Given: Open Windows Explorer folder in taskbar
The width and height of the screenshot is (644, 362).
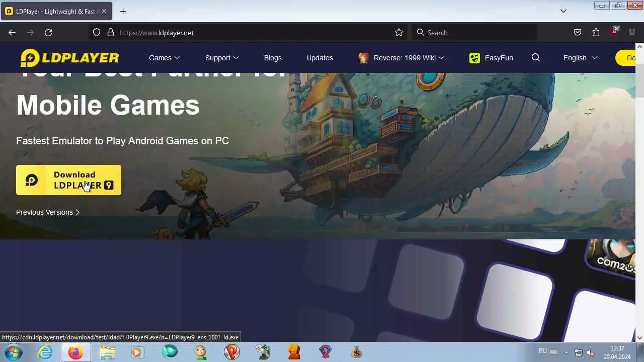Looking at the screenshot, I should click(107, 352).
